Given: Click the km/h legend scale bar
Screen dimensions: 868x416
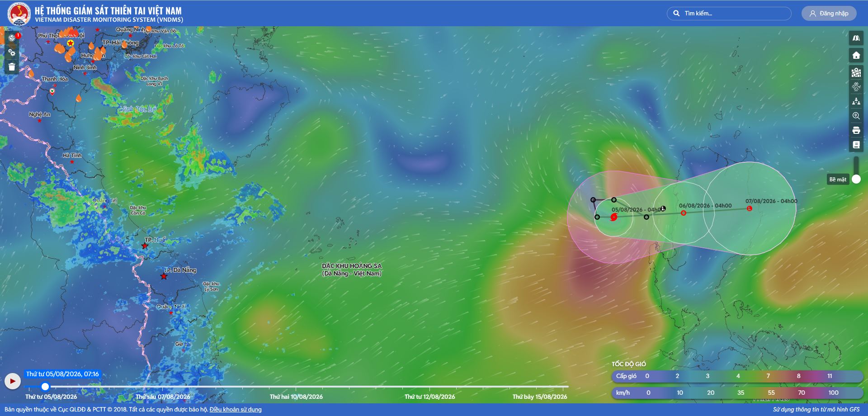Looking at the screenshot, I should (737, 393).
